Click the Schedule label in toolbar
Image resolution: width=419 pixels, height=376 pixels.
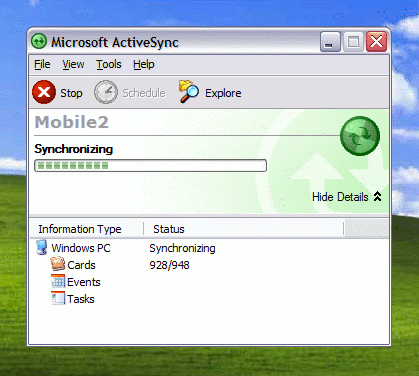[x=144, y=93]
